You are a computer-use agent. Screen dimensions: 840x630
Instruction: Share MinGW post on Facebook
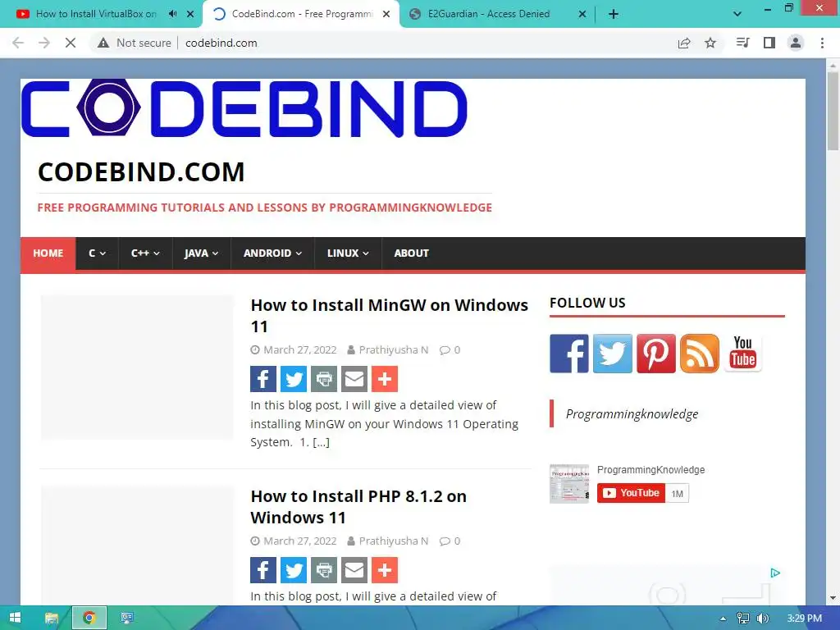point(263,379)
